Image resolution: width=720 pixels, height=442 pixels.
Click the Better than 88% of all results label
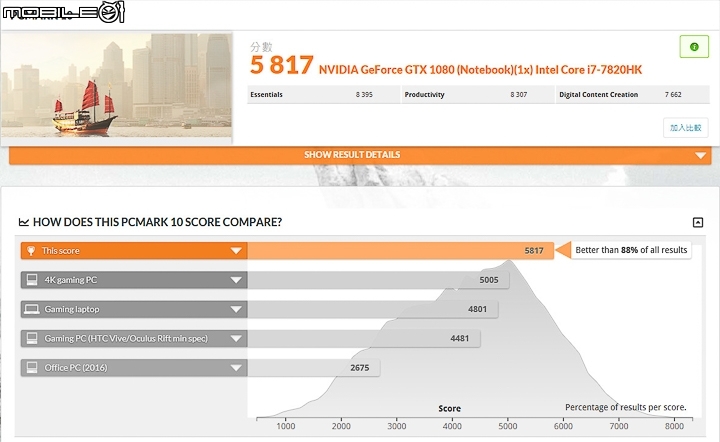(x=631, y=250)
